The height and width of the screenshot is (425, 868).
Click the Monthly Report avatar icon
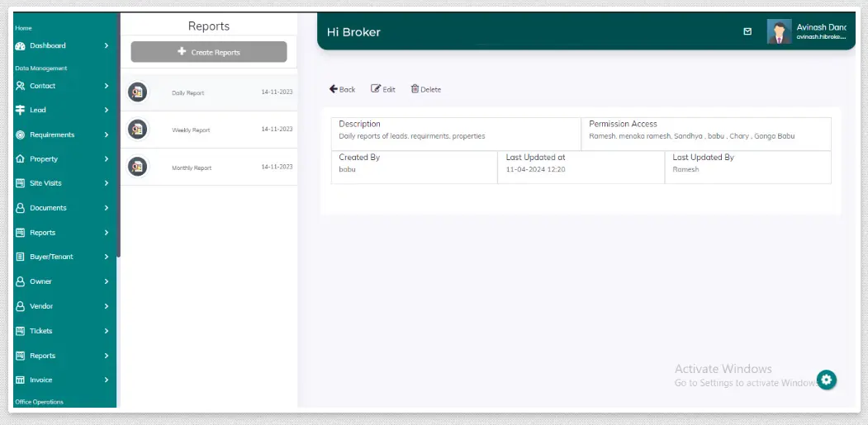[x=138, y=167]
